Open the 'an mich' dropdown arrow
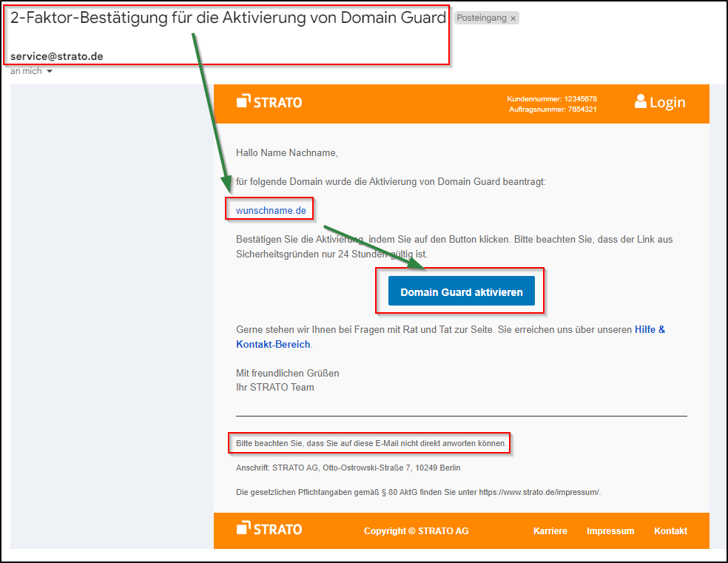 pyautogui.click(x=49, y=71)
